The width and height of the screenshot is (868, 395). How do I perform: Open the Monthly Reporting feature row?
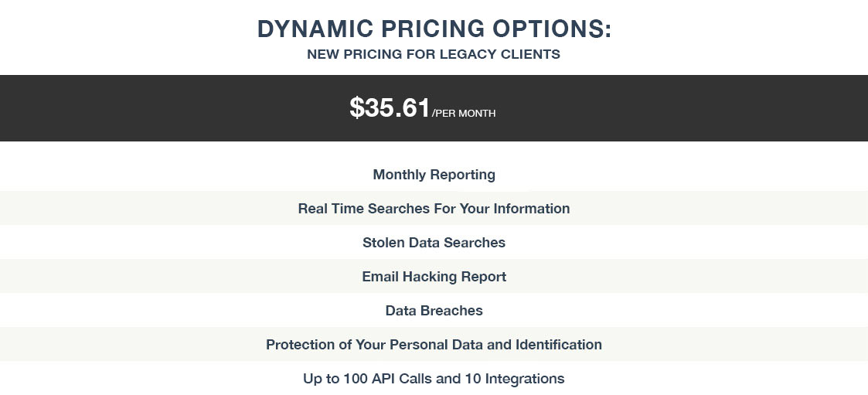[x=434, y=175]
